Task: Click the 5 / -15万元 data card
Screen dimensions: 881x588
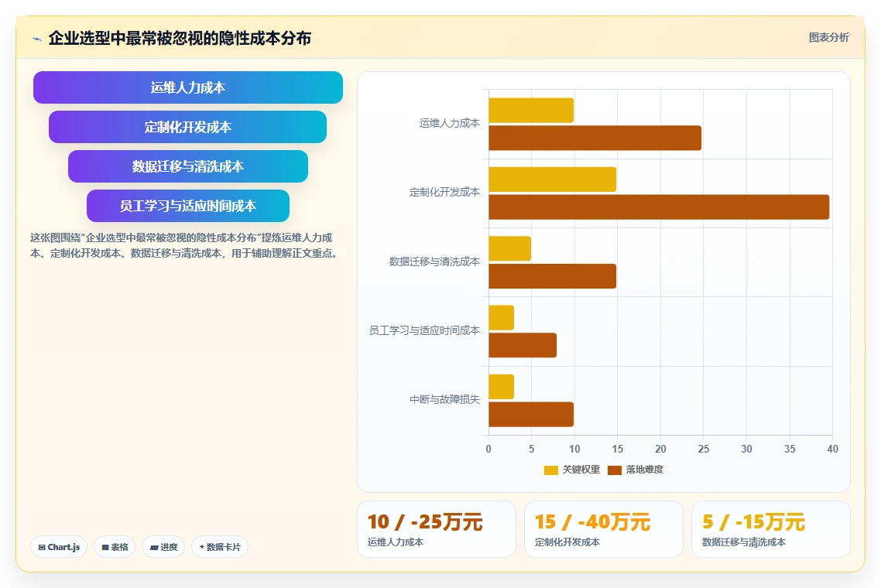Action: (x=771, y=529)
